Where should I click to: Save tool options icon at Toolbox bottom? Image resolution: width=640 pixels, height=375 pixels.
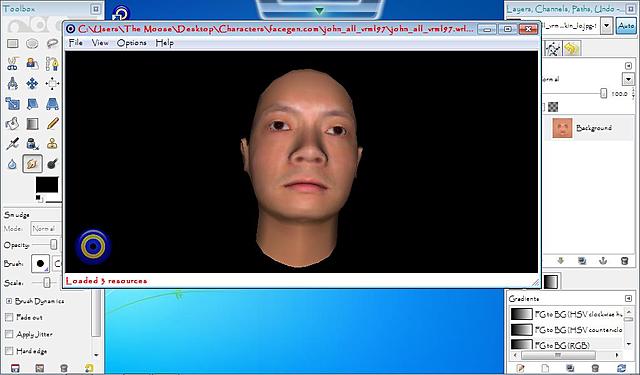15,368
